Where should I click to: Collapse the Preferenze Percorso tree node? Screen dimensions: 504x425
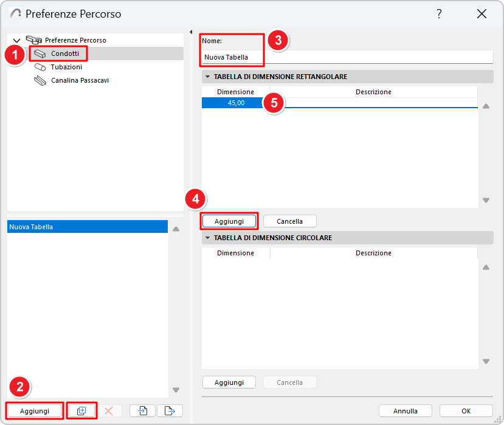click(16, 40)
